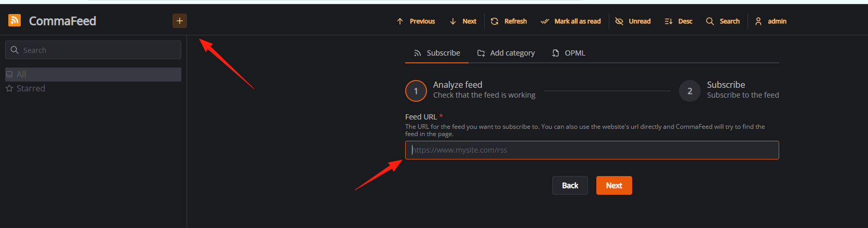Screen dimensions: 868x228
Task: Click the Back button
Action: point(570,185)
